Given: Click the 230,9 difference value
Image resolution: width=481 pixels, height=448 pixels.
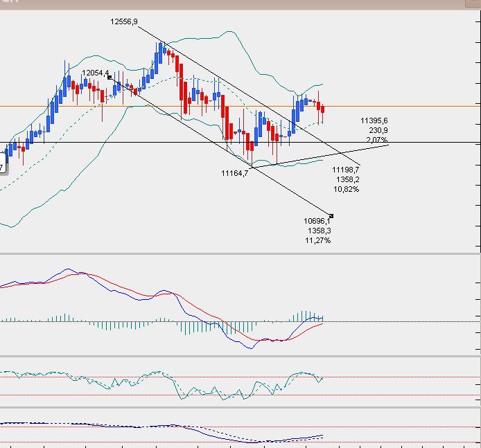Looking at the screenshot, I should (x=378, y=131).
